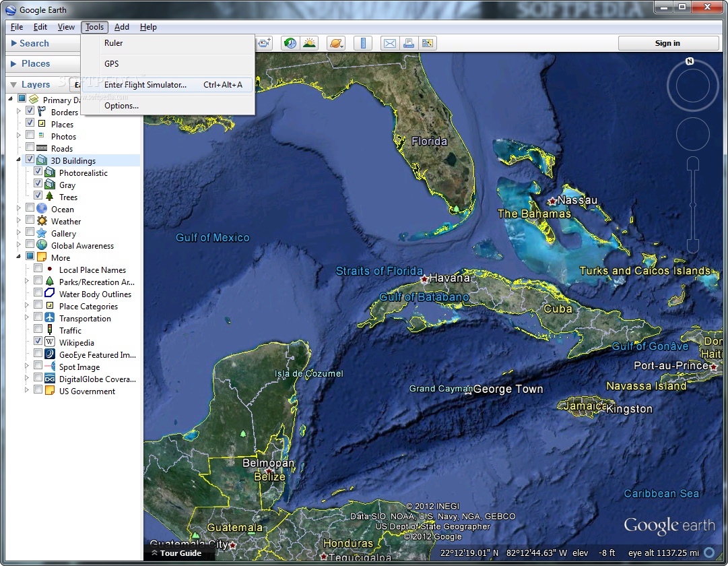This screenshot has width=728, height=566.
Task: Click the Sign in button
Action: (668, 43)
